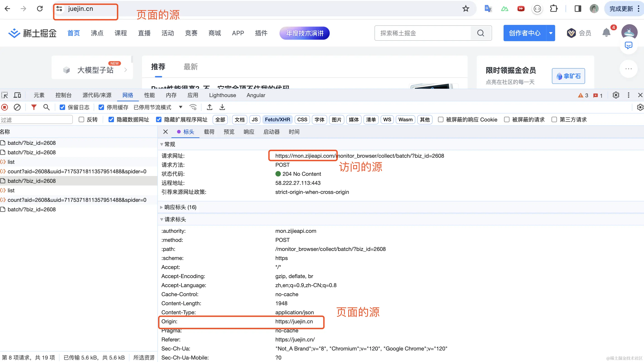Open the browser extensions puzzle icon
Viewport: 644px width, 362px height.
pyautogui.click(x=554, y=9)
